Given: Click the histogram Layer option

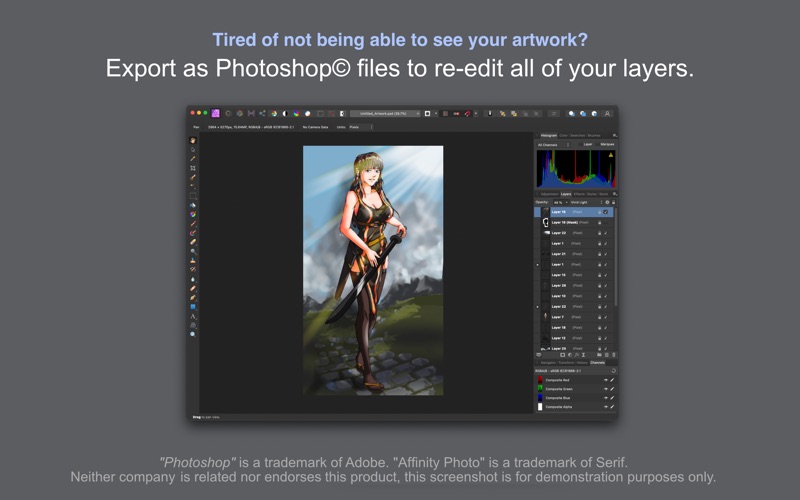Looking at the screenshot, I should pyautogui.click(x=588, y=144).
